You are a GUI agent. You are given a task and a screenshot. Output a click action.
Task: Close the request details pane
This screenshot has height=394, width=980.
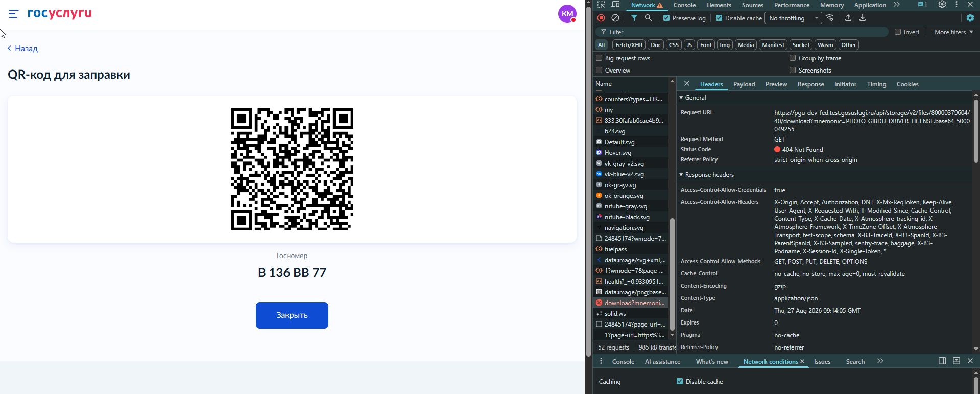(x=687, y=84)
